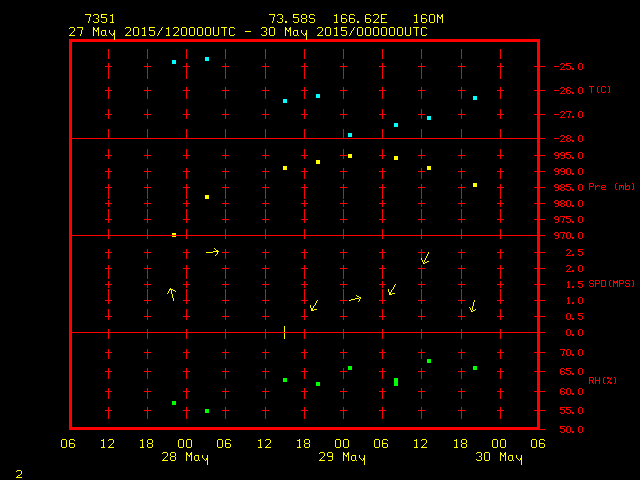
Task: Click the yellow vertical tick on the 0.0 line
Action: (285, 332)
